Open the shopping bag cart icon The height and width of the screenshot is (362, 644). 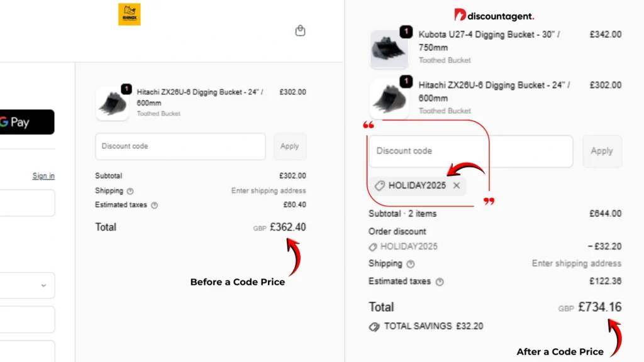[301, 31]
